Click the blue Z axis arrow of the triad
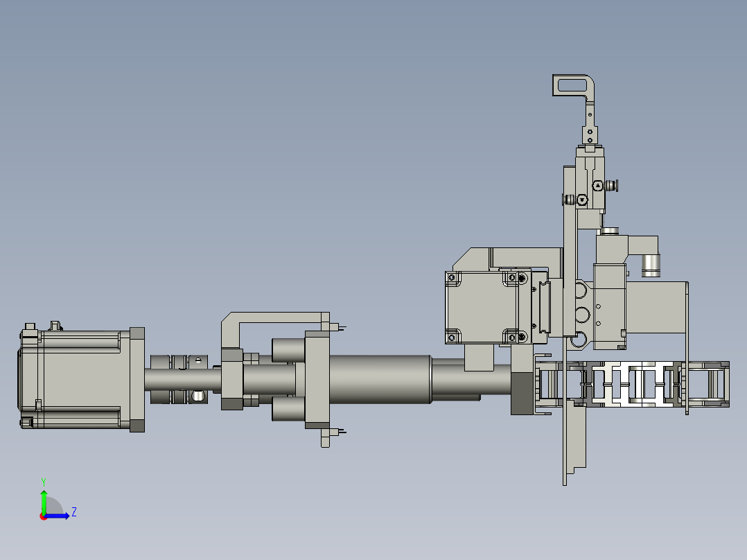The height and width of the screenshot is (560, 747). tap(57, 516)
